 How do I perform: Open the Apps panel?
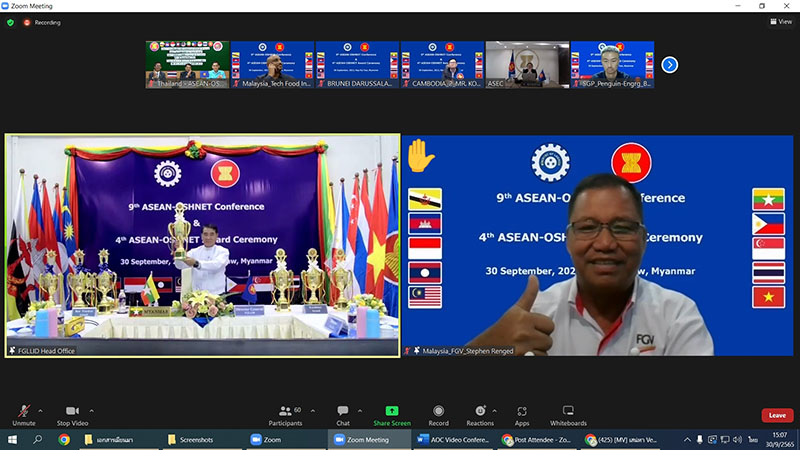coord(522,414)
